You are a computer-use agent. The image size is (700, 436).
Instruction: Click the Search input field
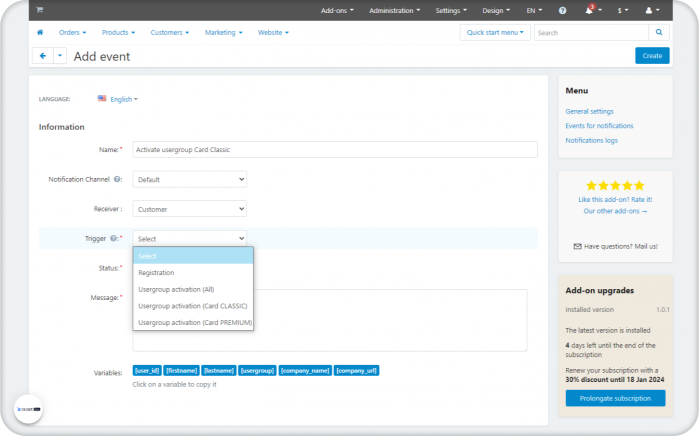(591, 32)
